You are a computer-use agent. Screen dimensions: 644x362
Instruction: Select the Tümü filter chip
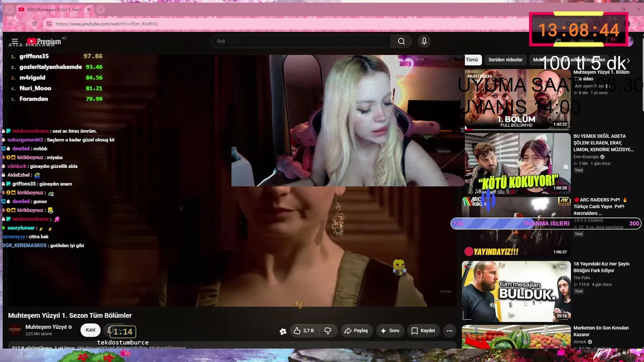tap(472, 60)
